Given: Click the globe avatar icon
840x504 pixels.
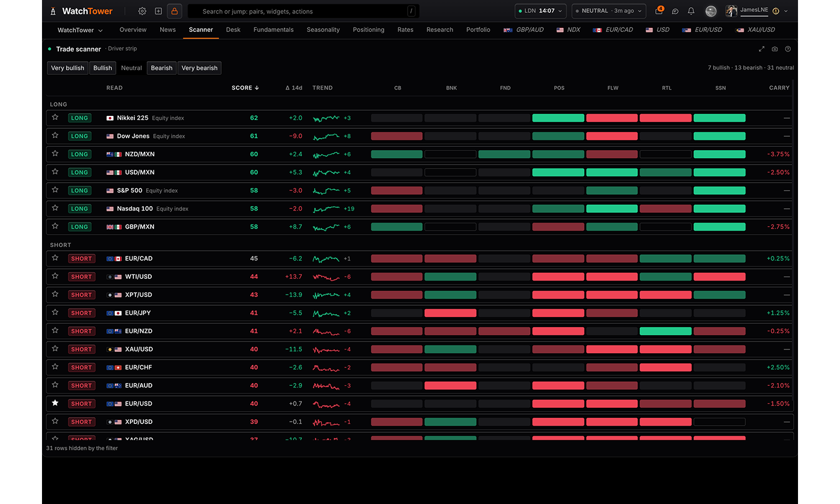Looking at the screenshot, I should (x=711, y=11).
